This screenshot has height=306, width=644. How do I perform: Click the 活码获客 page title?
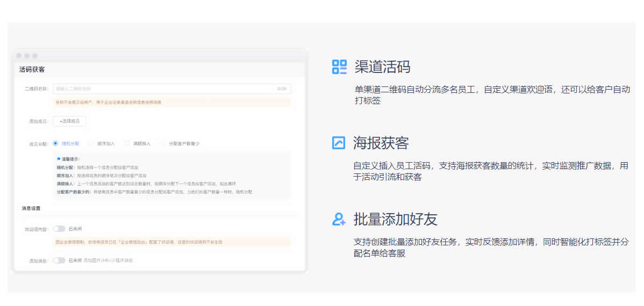point(32,70)
